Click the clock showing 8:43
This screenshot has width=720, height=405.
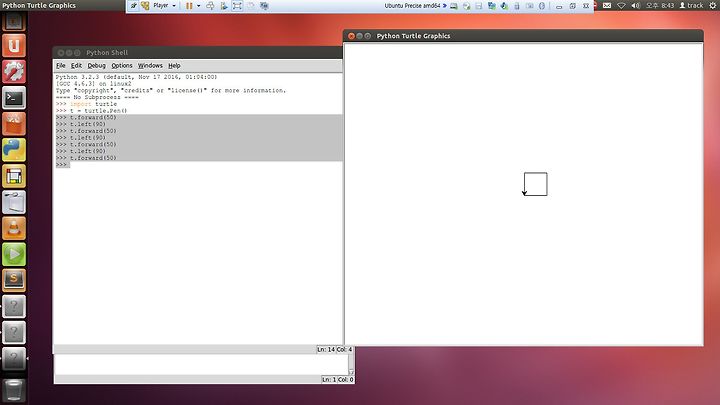click(x=660, y=6)
